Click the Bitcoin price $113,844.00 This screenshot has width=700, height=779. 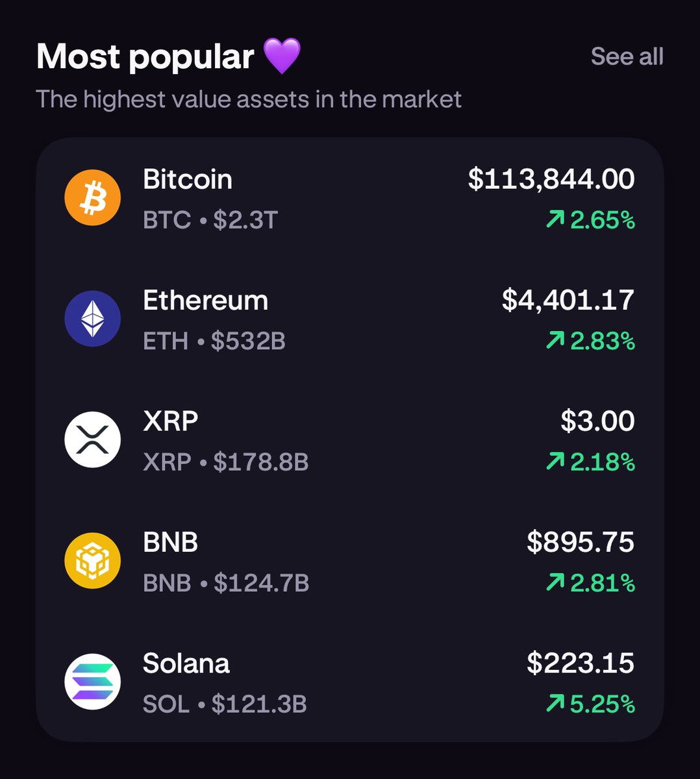click(551, 179)
